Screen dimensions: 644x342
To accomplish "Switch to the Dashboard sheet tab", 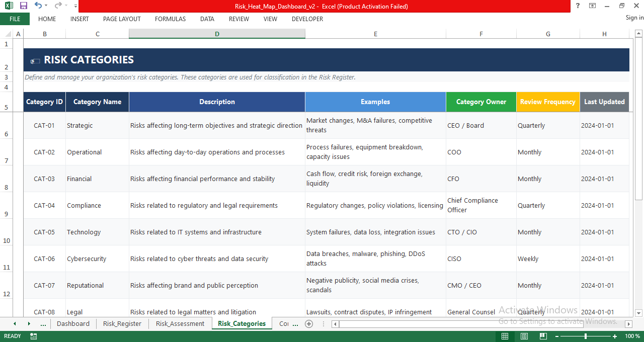I will point(73,324).
